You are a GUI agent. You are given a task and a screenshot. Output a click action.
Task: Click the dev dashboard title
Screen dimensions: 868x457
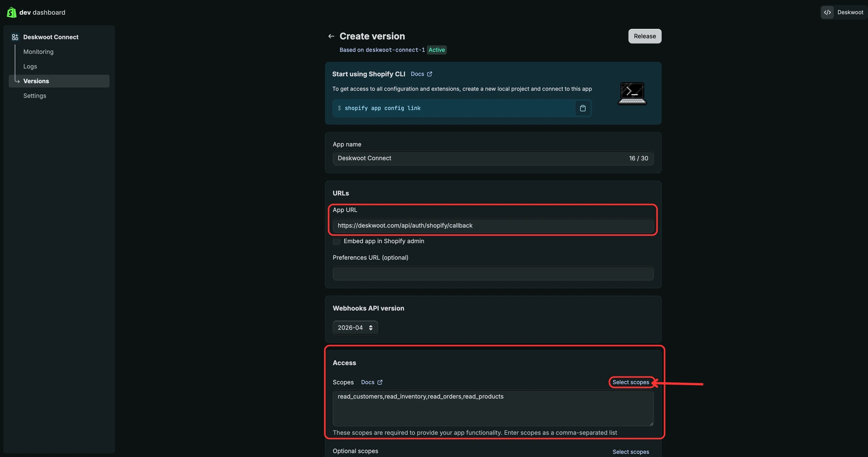[42, 13]
